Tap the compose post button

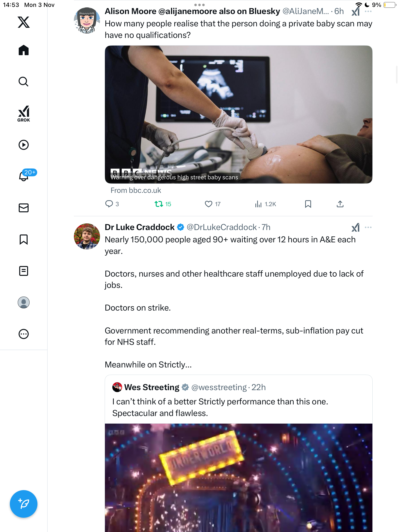coord(24,504)
